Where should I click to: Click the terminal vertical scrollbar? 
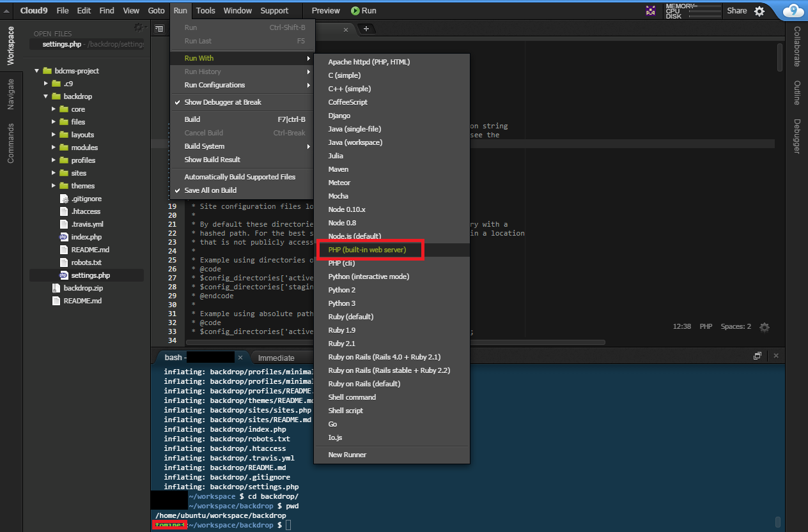click(778, 521)
